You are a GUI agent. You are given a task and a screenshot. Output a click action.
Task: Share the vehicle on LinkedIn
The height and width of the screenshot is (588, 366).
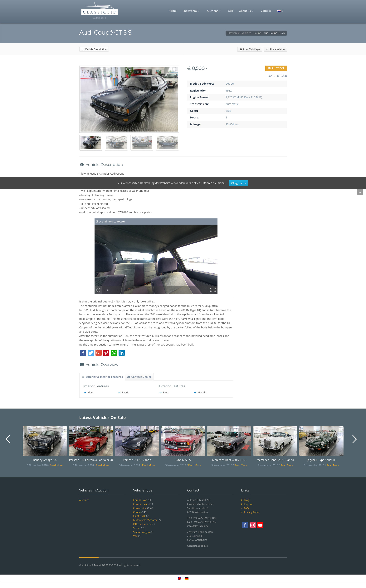pos(121,353)
